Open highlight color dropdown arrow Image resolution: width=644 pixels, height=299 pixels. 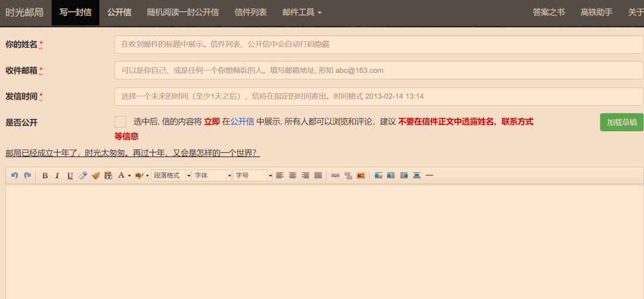point(147,175)
